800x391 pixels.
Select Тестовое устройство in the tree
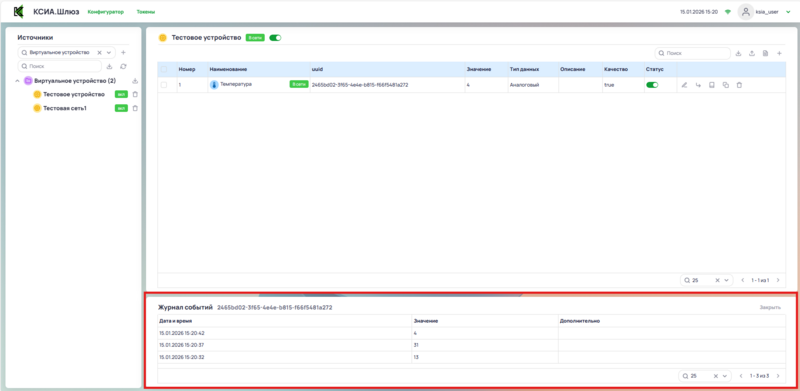pos(74,94)
